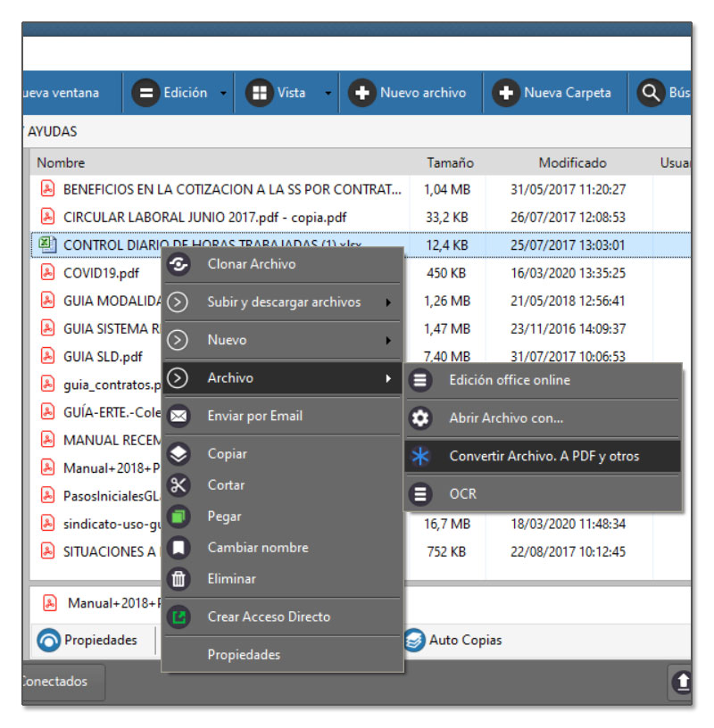
Task: Select the SITUACIONES A file row name
Action: (110, 551)
